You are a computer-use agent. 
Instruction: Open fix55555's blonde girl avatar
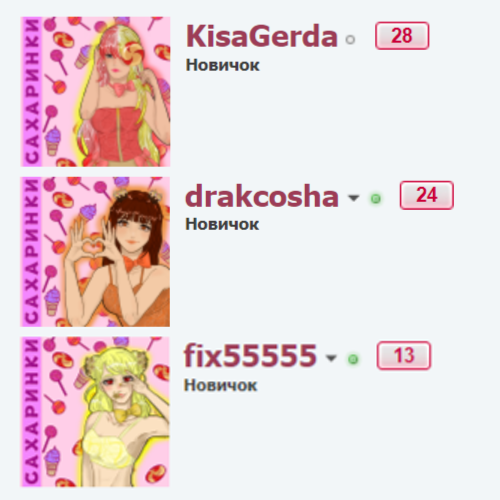(95, 412)
